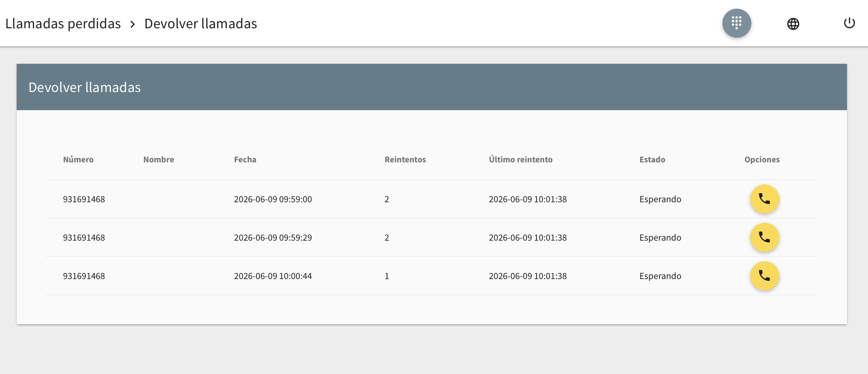The height and width of the screenshot is (374, 868).
Task: Select date 2026-06-09 09:59:00
Action: tap(273, 199)
